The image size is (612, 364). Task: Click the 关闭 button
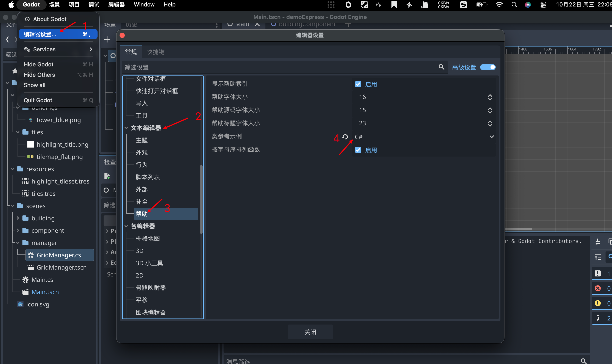pos(310,332)
